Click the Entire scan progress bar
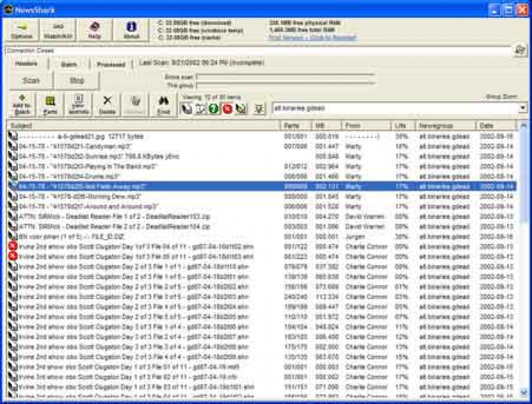Viewport: 532px width, 404px height. pos(285,77)
